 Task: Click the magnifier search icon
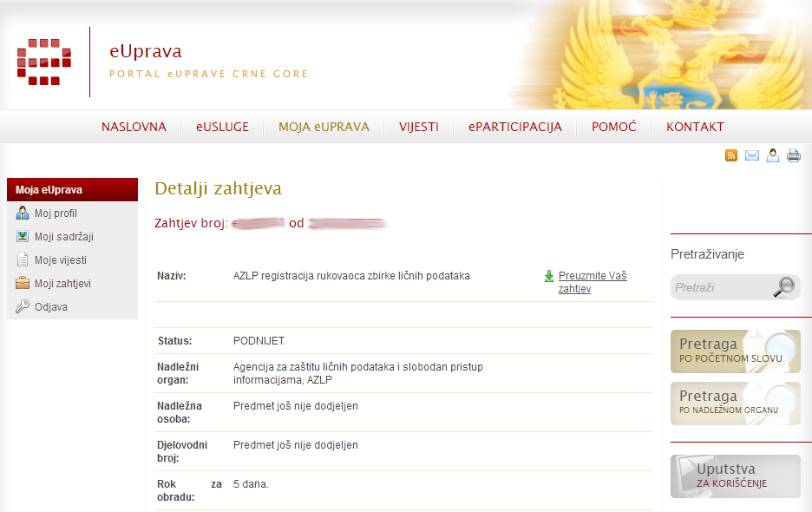[x=783, y=287]
